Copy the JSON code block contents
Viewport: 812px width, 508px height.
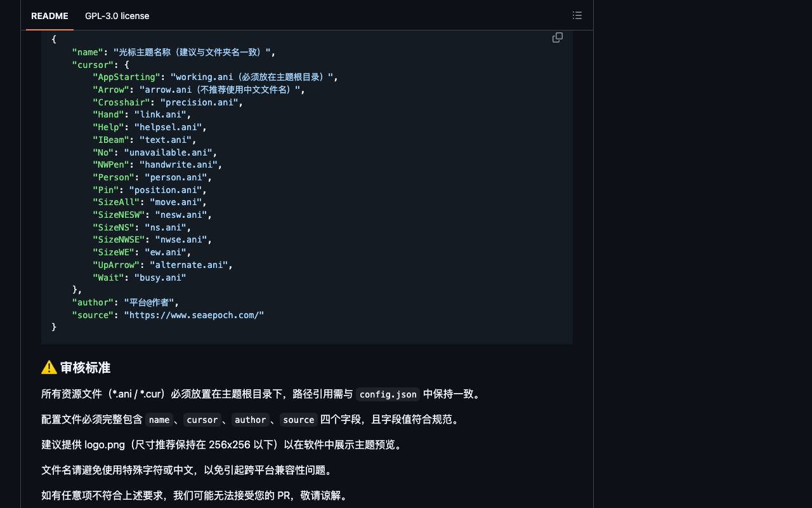[558, 38]
